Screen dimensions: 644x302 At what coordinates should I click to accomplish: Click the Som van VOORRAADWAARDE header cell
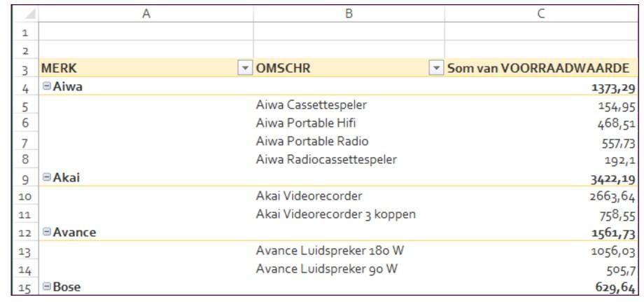[x=538, y=69]
